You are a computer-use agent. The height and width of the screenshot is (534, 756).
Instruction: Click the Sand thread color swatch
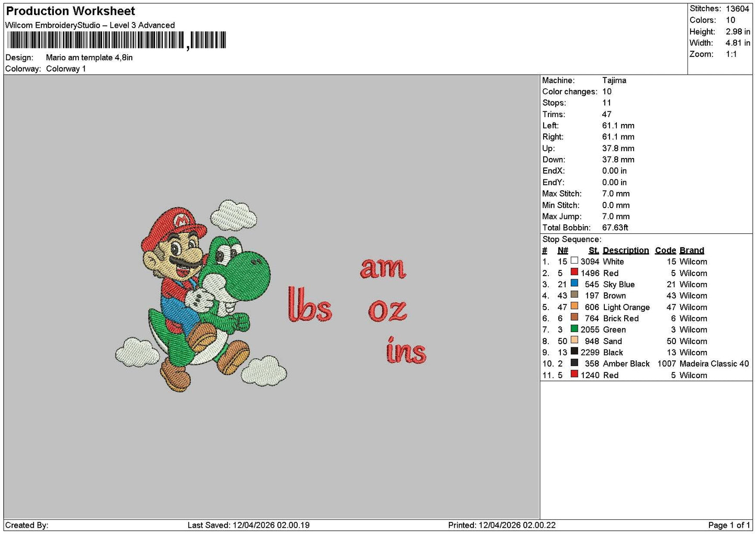(574, 340)
